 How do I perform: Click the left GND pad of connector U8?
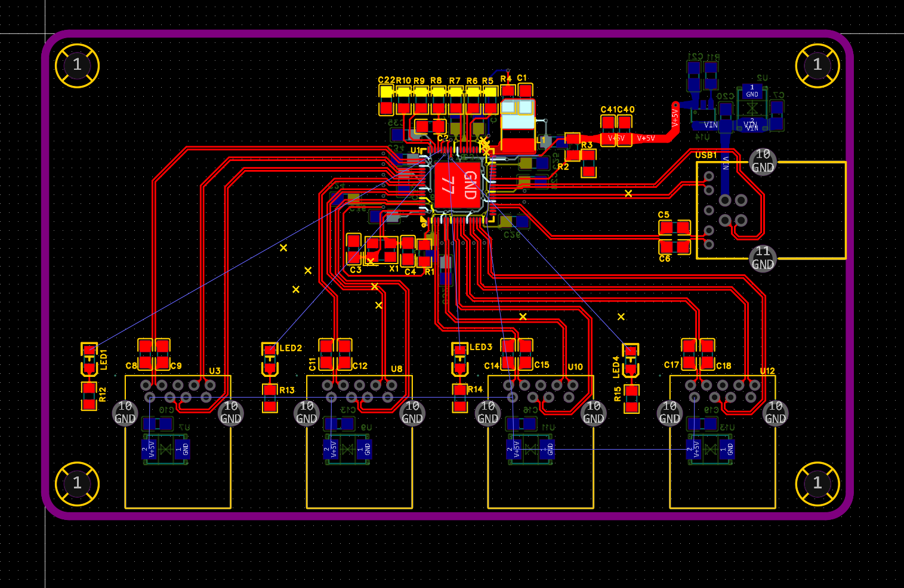click(306, 412)
